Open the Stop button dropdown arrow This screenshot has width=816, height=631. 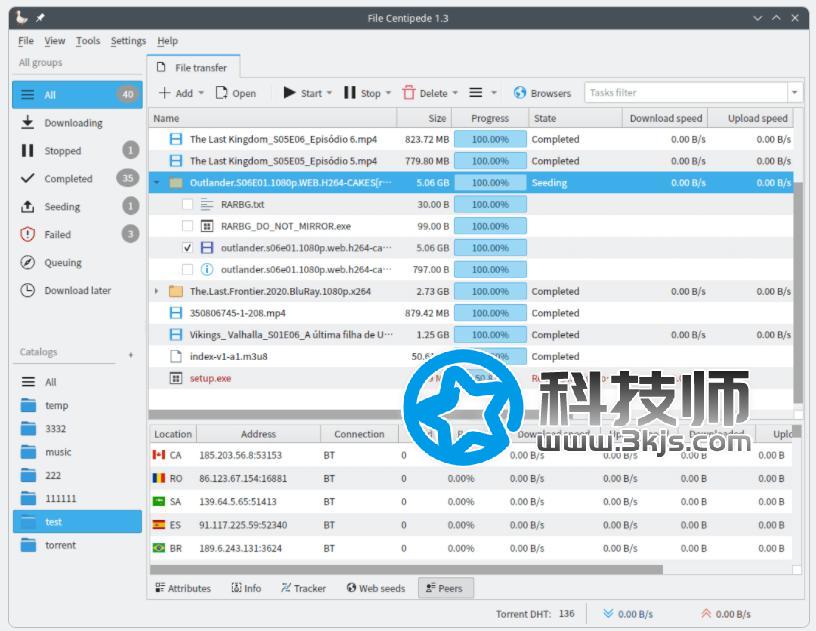(x=388, y=93)
